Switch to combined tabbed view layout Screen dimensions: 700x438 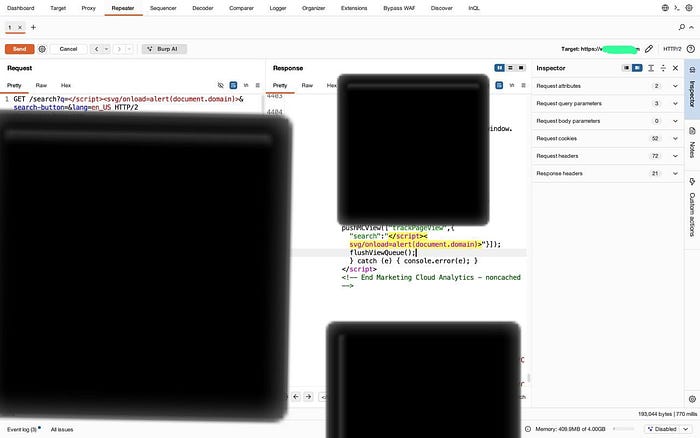(521, 68)
